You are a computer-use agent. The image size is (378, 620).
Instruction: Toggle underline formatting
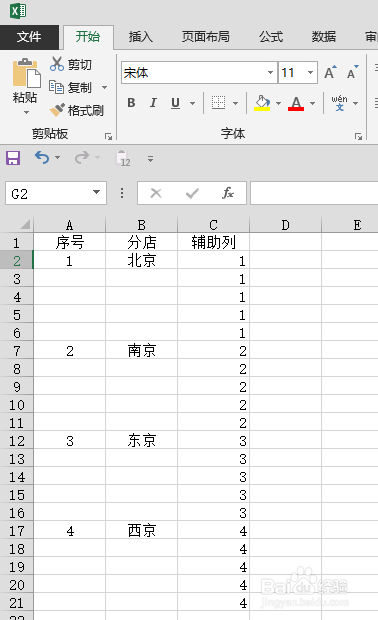(x=176, y=103)
